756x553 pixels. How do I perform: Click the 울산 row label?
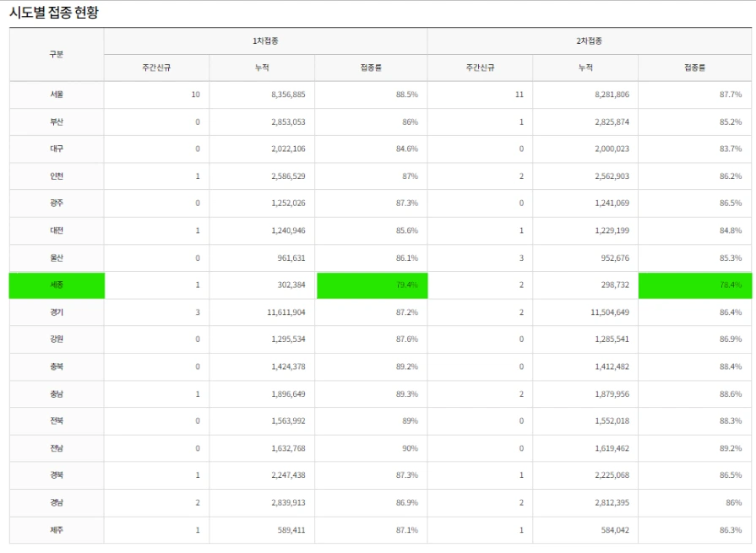point(57,258)
